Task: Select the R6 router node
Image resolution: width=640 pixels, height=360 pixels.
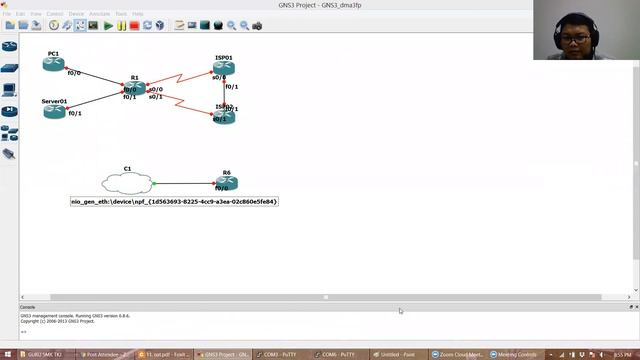Action: click(227, 183)
